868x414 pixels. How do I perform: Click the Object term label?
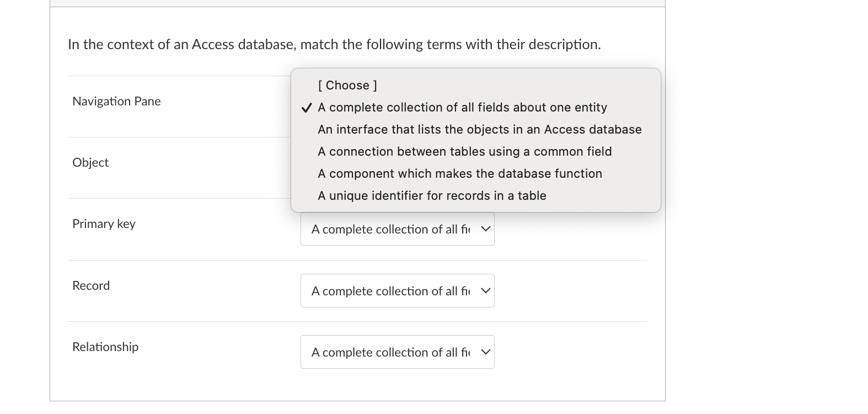[x=90, y=162]
